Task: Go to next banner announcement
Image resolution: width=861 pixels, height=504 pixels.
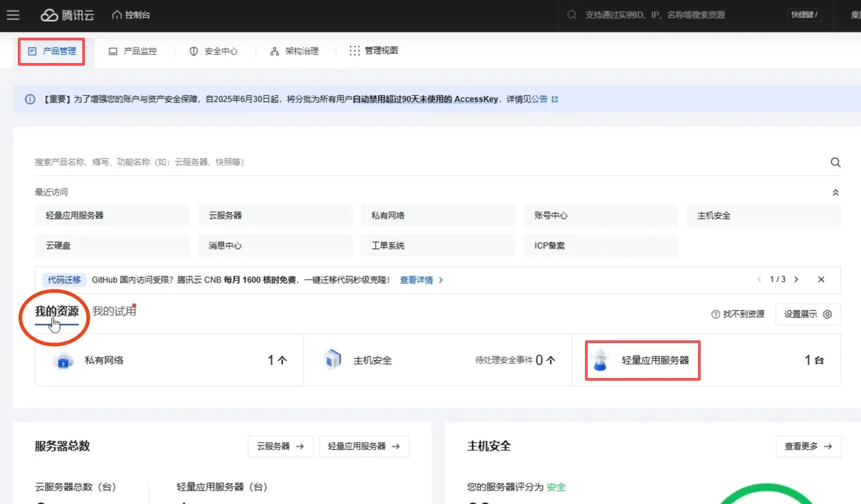Action: (796, 279)
